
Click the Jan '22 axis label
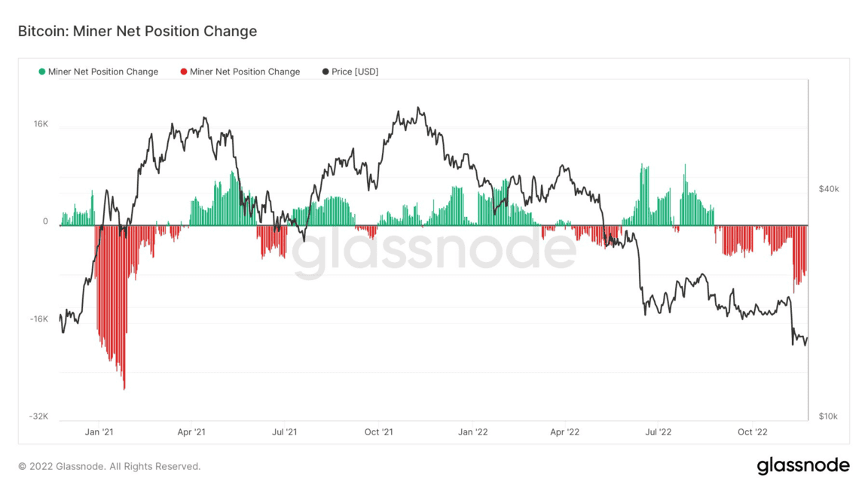(472, 432)
